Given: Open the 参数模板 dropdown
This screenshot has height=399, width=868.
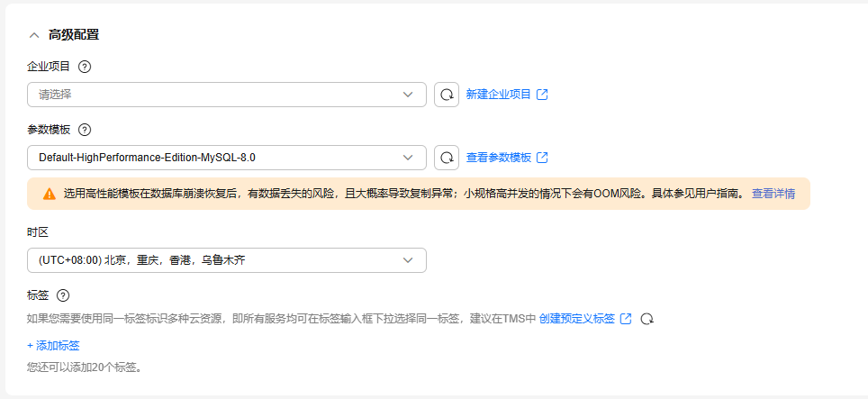Looking at the screenshot, I should 226,158.
